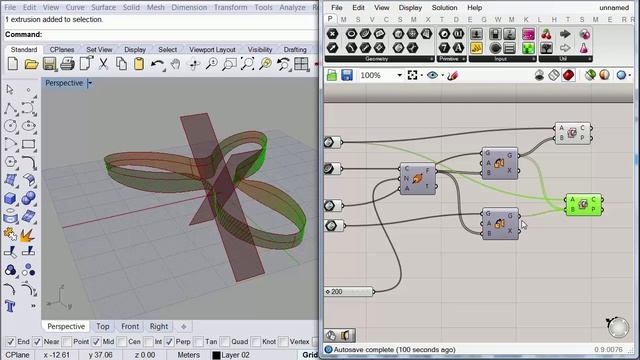This screenshot has height=360, width=640.
Task: Switch to the CPlanes toolbar tab
Action: pyautogui.click(x=62, y=49)
